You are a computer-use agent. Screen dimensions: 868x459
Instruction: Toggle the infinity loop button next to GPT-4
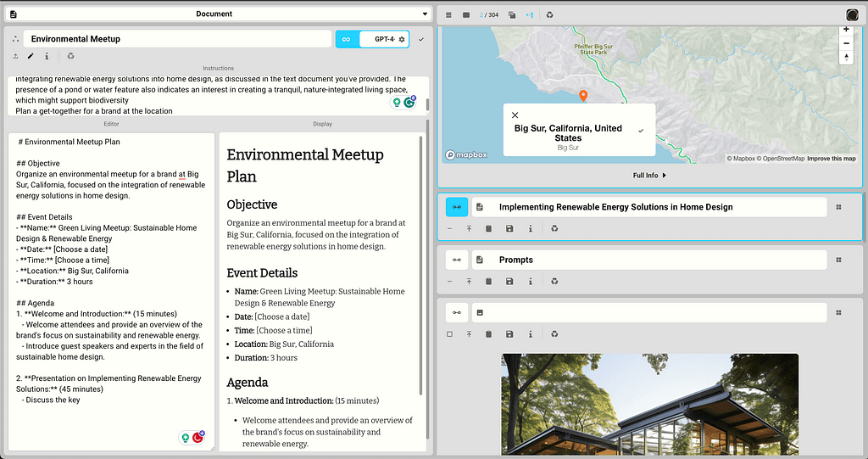(x=347, y=39)
